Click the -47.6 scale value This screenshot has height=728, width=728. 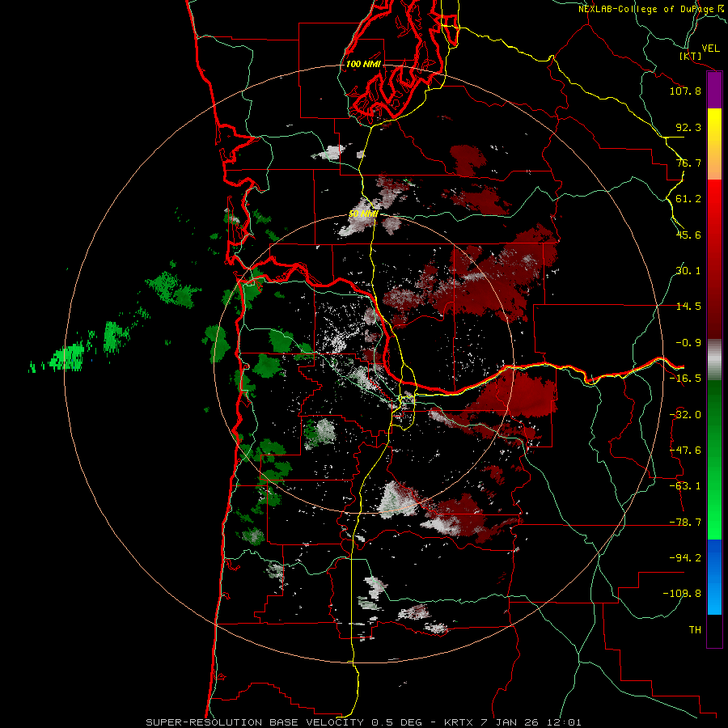685,451
